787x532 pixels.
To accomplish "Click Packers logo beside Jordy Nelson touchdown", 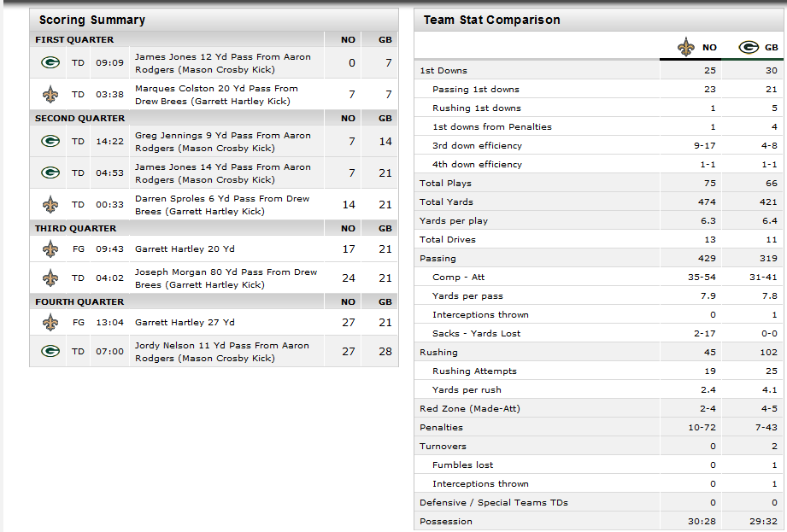I will (50, 352).
